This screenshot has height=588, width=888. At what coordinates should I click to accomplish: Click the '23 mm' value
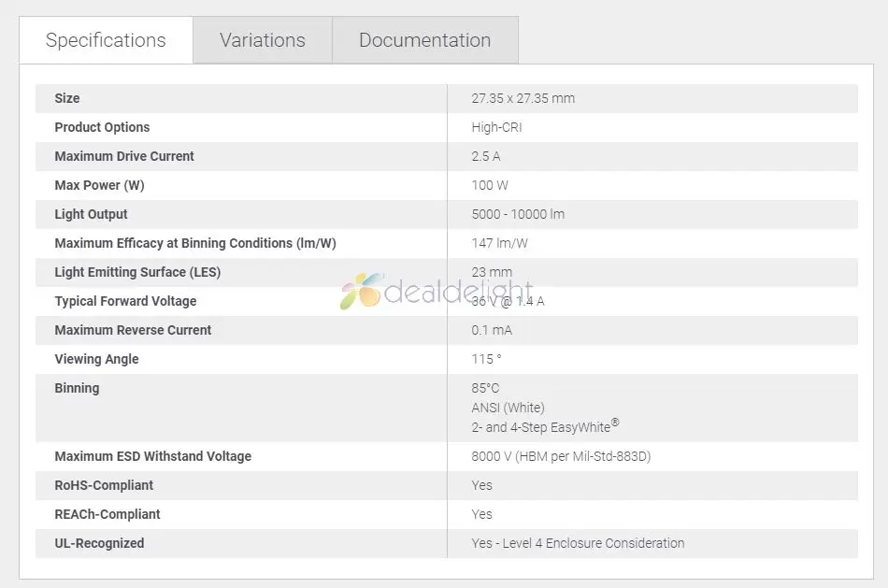click(491, 272)
